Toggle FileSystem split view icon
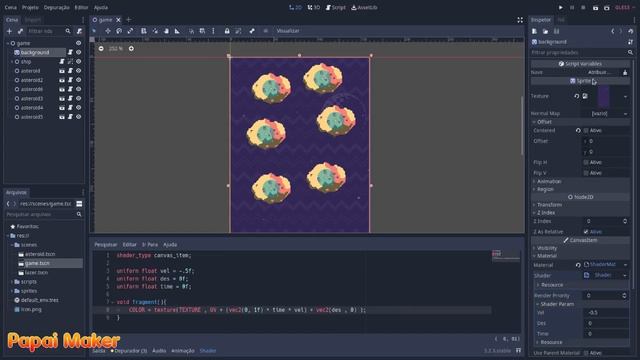 click(79, 204)
